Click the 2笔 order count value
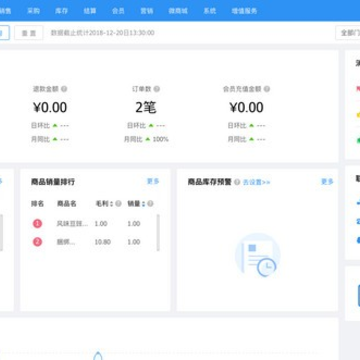Screen dimensions: 360x360 tap(146, 107)
